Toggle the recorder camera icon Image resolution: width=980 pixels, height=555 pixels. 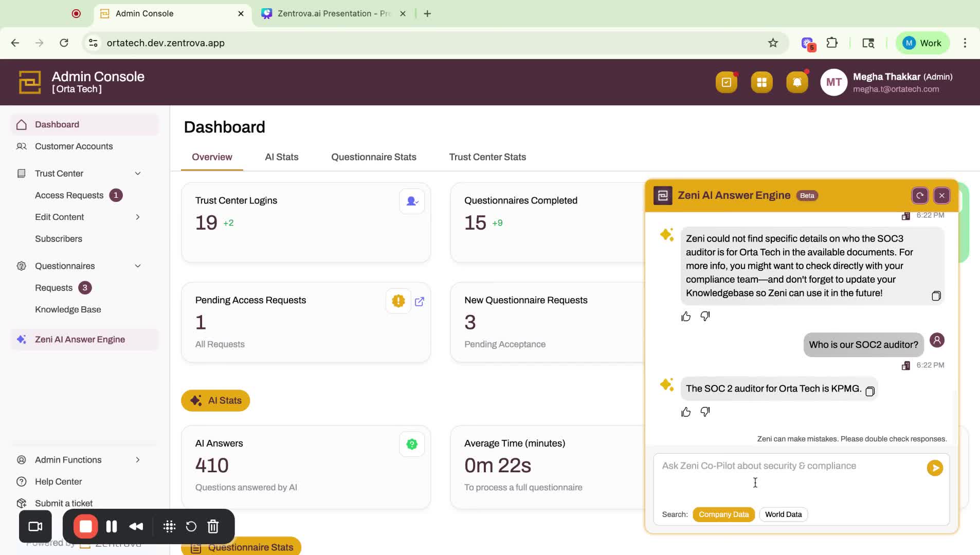[x=35, y=526]
